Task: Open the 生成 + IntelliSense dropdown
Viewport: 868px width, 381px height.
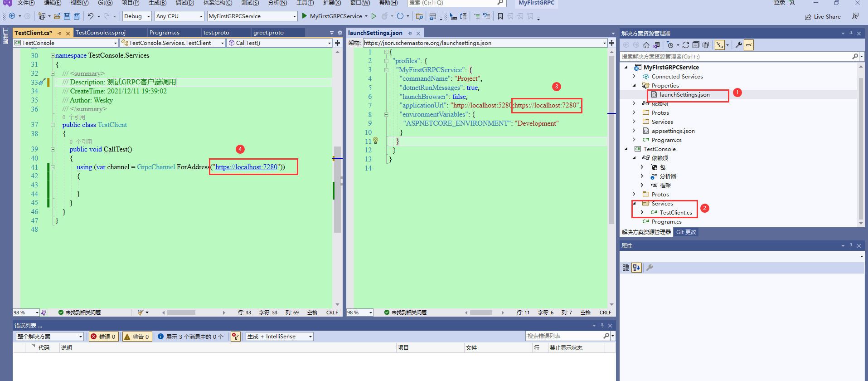Action: point(280,337)
